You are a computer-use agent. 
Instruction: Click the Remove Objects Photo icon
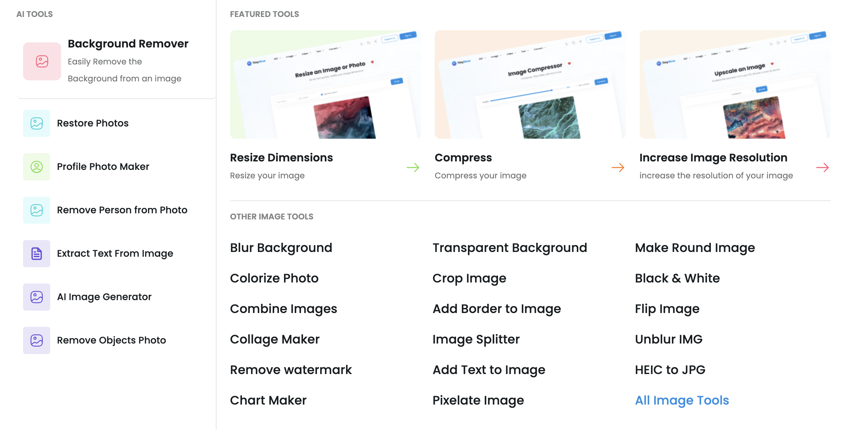(37, 340)
